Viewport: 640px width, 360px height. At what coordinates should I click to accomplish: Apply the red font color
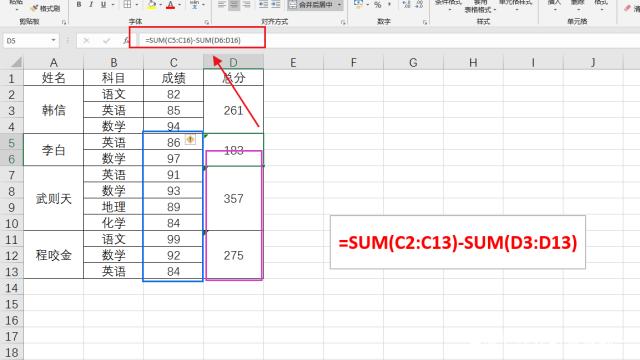pos(171,4)
